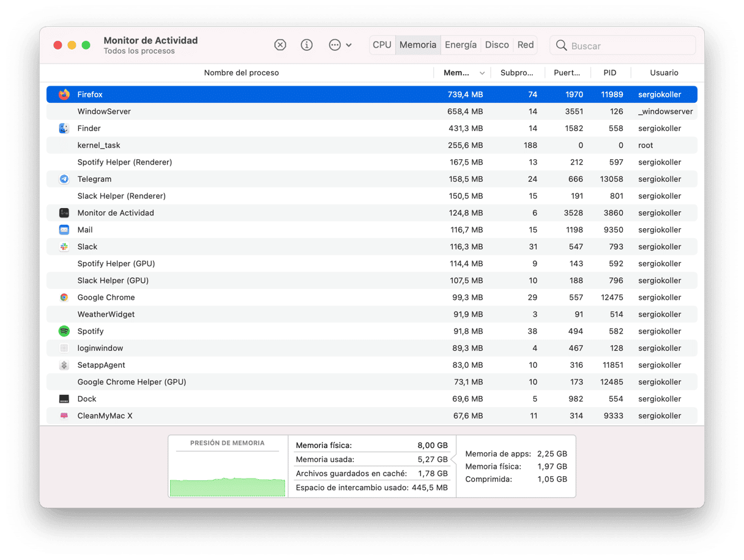Switch to the Red tab
The height and width of the screenshot is (560, 744).
click(526, 45)
